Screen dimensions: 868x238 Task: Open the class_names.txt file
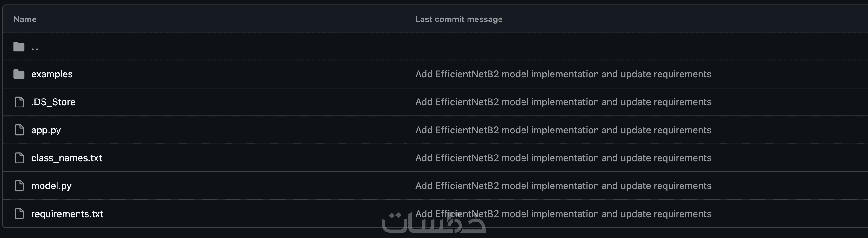[66, 158]
